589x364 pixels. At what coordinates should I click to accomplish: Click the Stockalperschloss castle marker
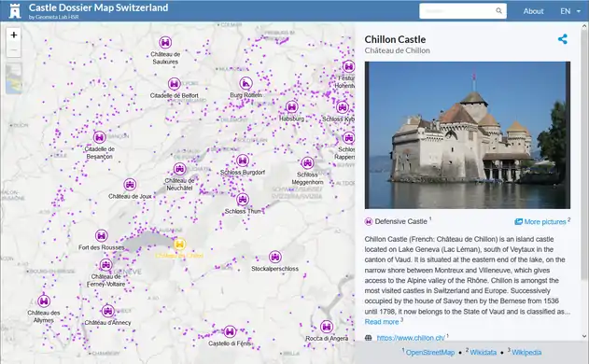point(275,257)
